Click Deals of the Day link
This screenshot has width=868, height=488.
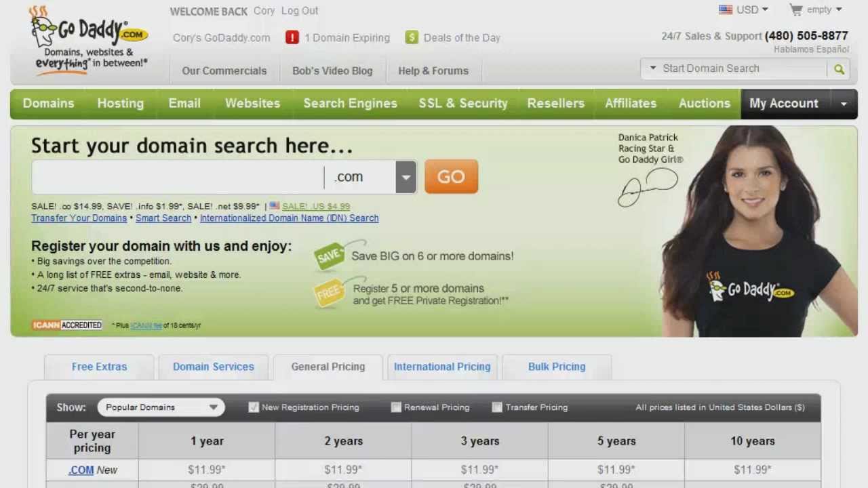click(462, 38)
